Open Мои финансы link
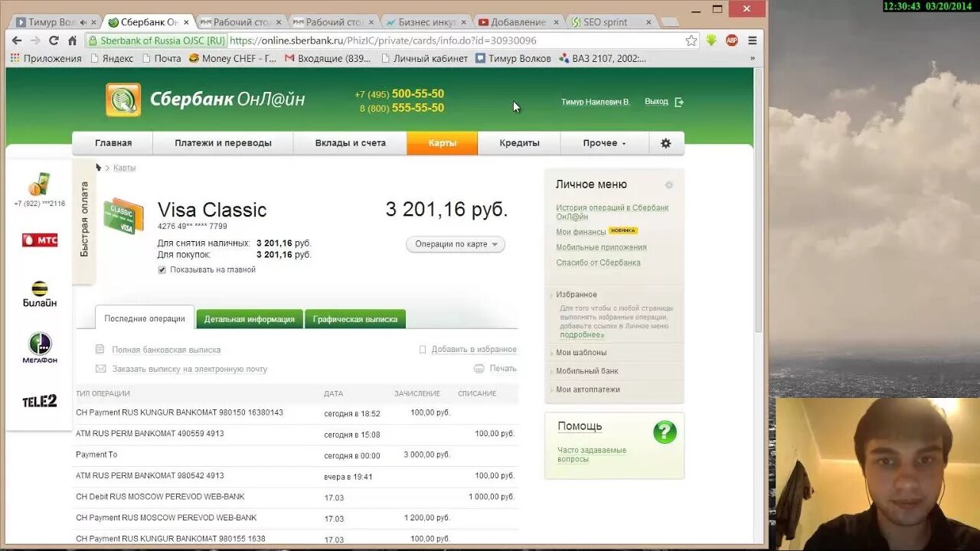The image size is (980, 551). point(581,232)
